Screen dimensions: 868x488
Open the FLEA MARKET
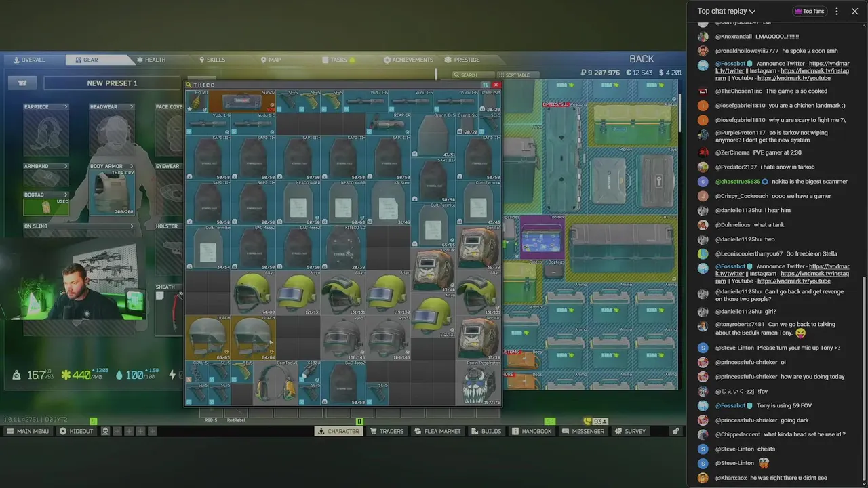click(x=437, y=431)
